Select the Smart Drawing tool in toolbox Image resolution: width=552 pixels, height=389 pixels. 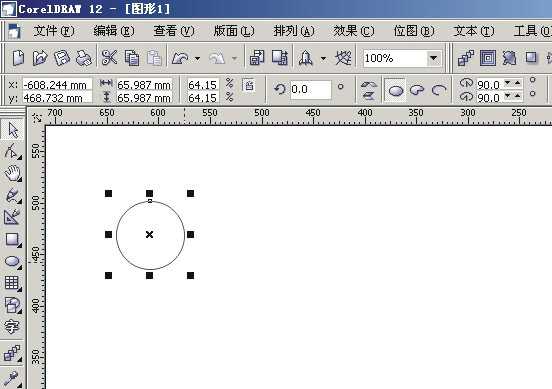[12, 217]
